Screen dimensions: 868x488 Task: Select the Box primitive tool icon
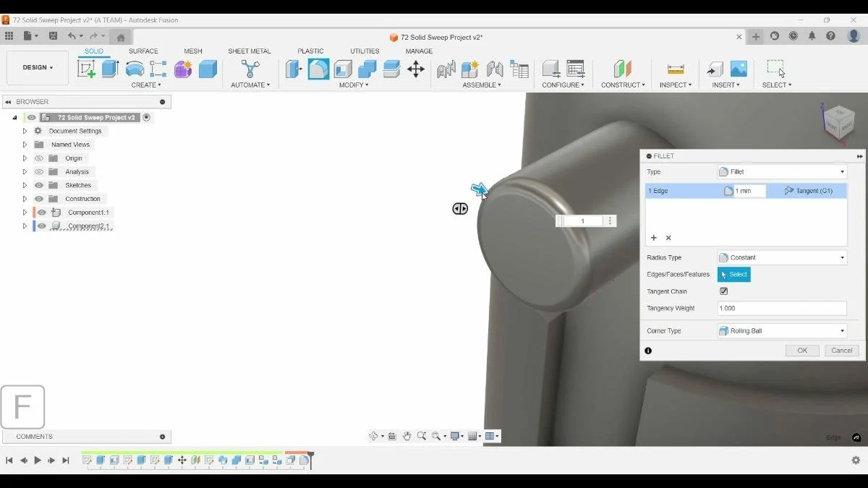[x=208, y=69]
